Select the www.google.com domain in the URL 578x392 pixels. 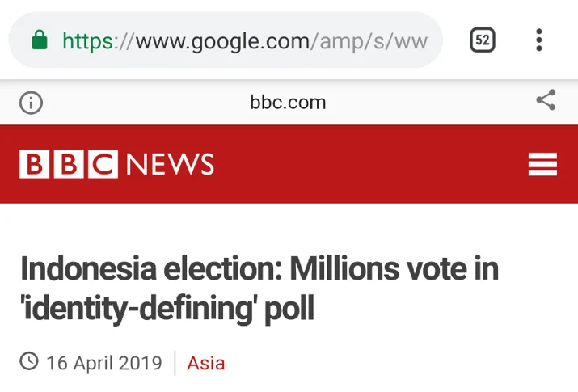point(222,41)
